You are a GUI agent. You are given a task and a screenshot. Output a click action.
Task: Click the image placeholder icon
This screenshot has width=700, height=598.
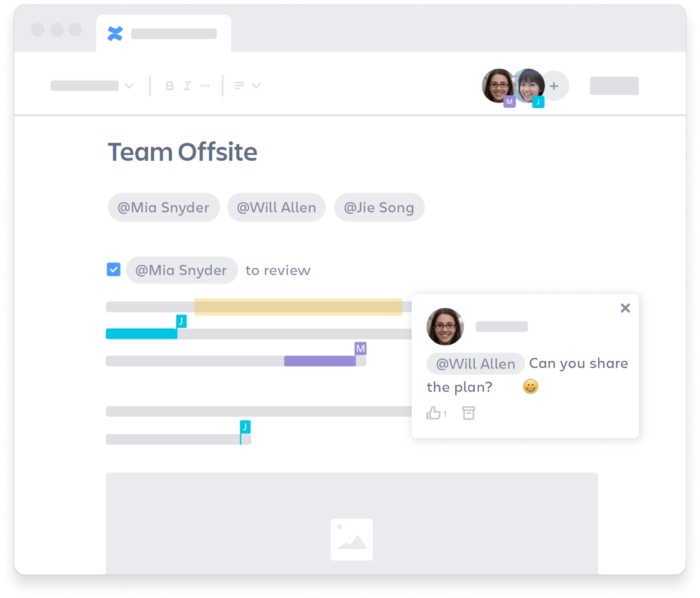pos(352,539)
